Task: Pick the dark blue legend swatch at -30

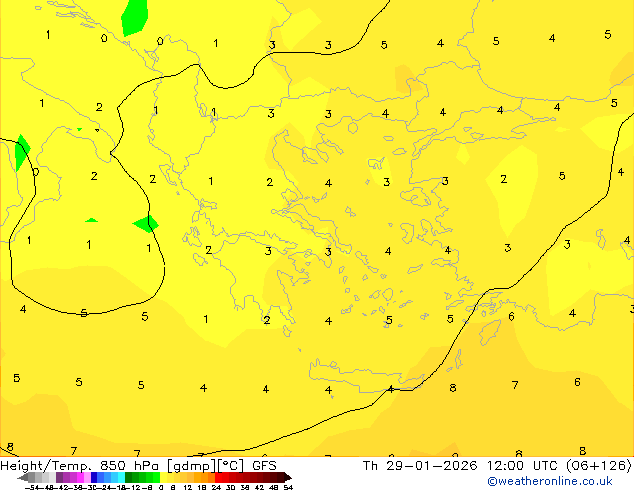Action: 94,478
